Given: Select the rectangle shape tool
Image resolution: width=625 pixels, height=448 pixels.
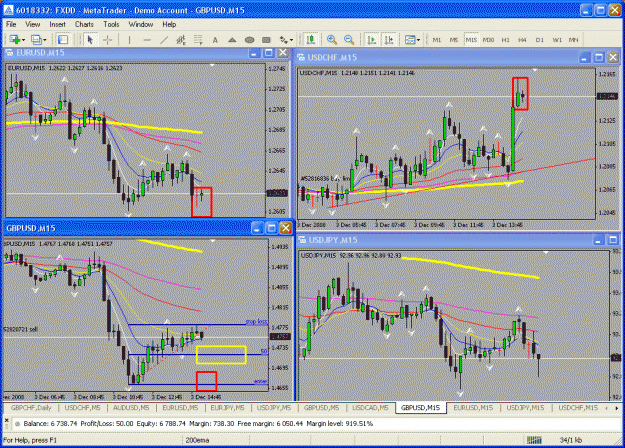Looking at the screenshot, I should 266,39.
